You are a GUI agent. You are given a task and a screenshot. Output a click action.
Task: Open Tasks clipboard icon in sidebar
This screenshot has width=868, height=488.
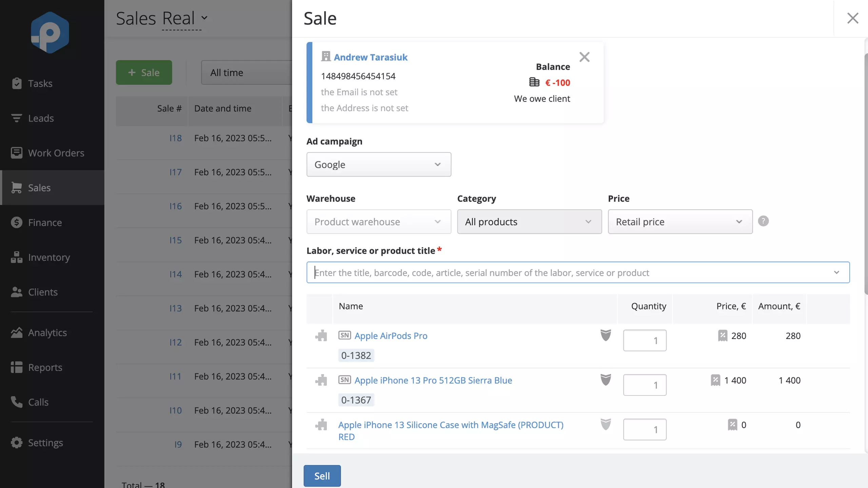pyautogui.click(x=17, y=83)
